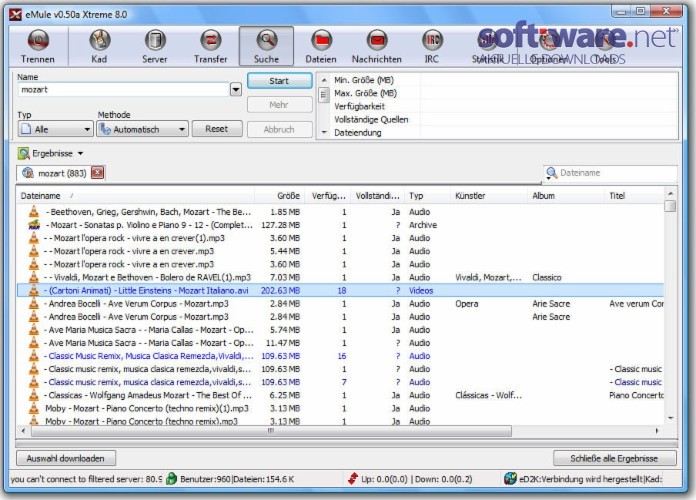Screen dimensions: 696x500
Task: Click the horizontal scrollbar thumb under results
Action: 271,431
